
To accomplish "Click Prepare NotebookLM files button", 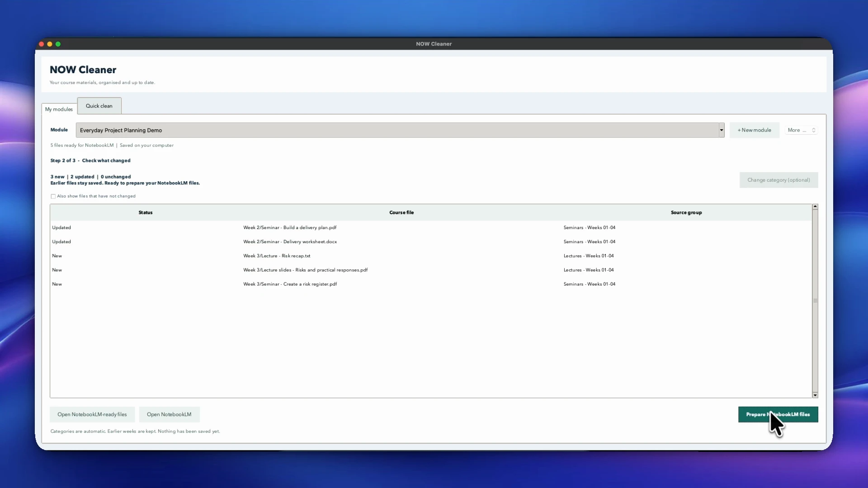I will pyautogui.click(x=778, y=414).
